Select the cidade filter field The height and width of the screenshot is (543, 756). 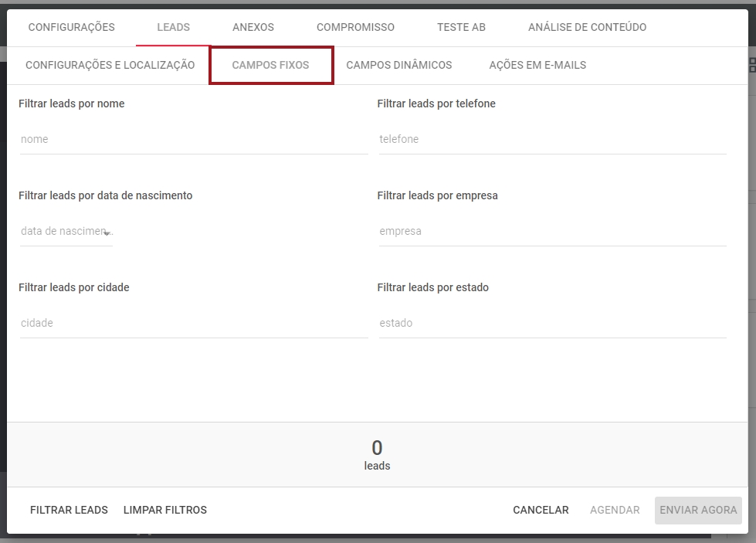click(x=193, y=324)
